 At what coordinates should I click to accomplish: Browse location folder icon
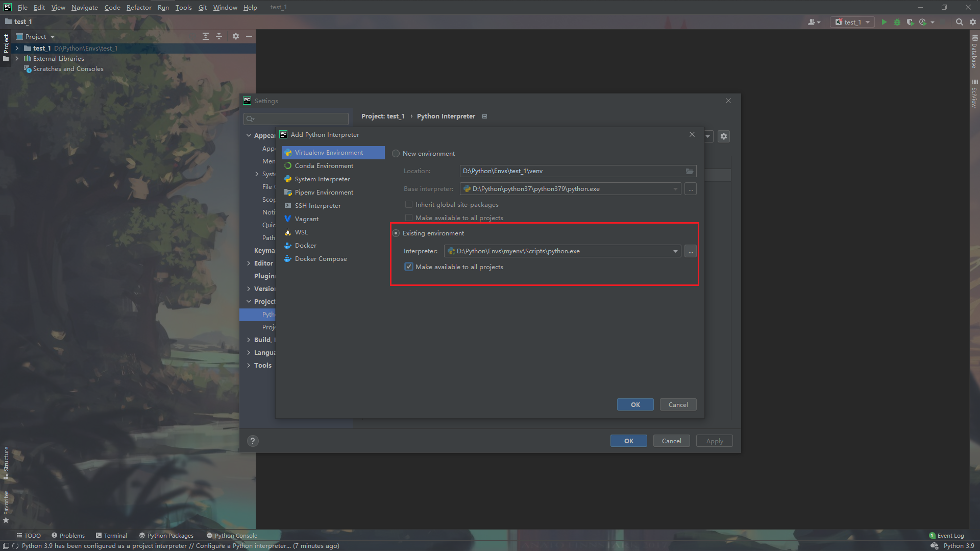(x=690, y=171)
